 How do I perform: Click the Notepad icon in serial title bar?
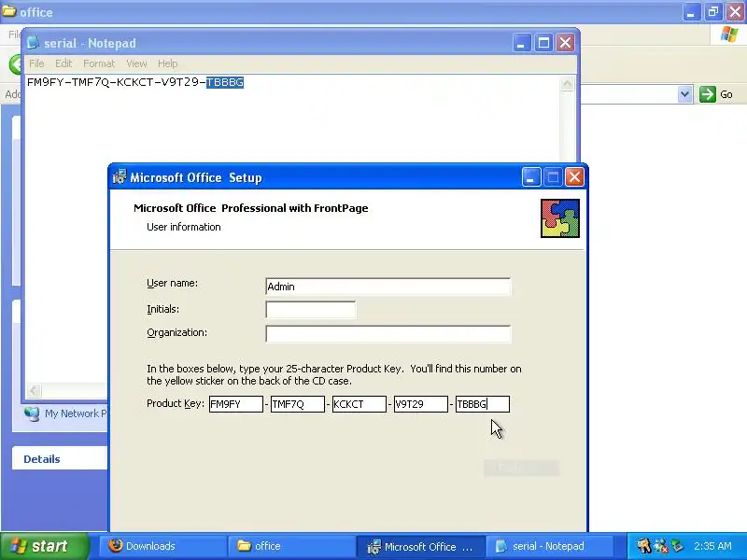[33, 43]
